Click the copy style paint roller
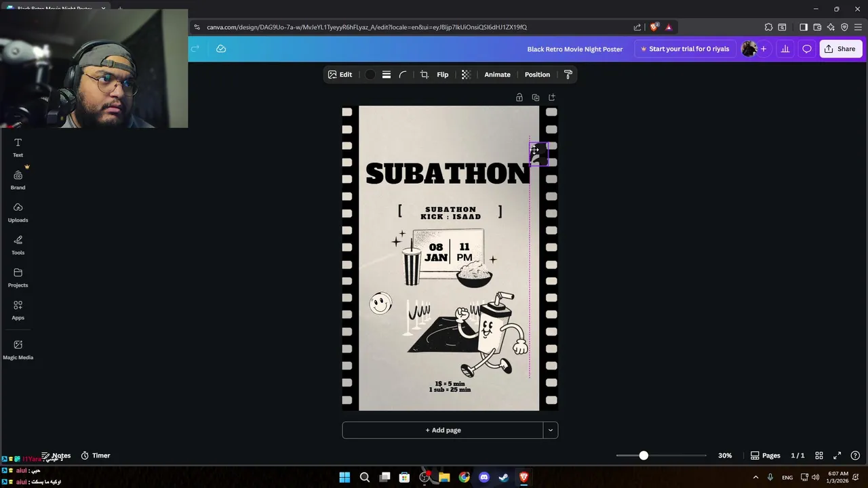 568,75
